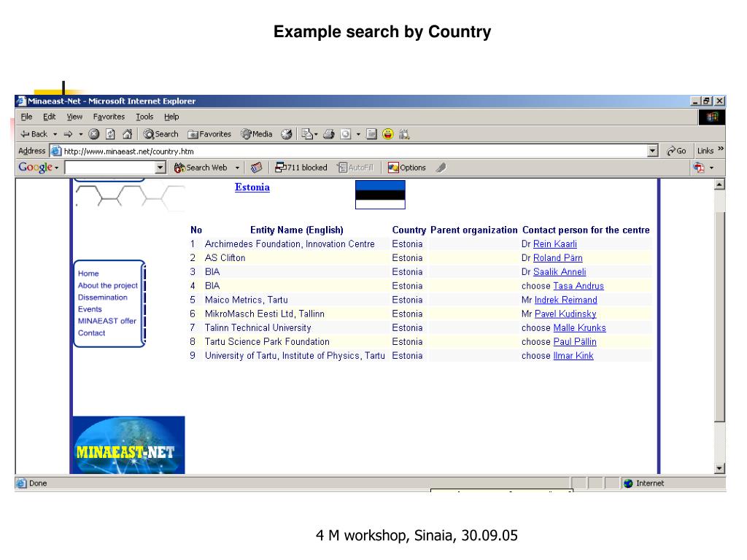The image size is (747, 560).
Task: Click the scrollbar up arrow
Action: (719, 184)
